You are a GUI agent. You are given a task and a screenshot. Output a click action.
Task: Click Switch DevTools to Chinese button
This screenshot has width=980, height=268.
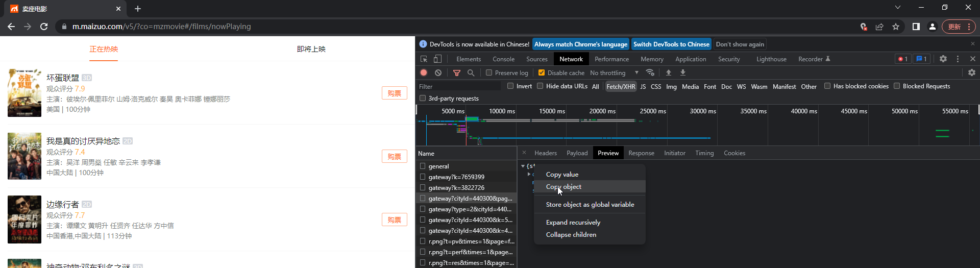(671, 44)
